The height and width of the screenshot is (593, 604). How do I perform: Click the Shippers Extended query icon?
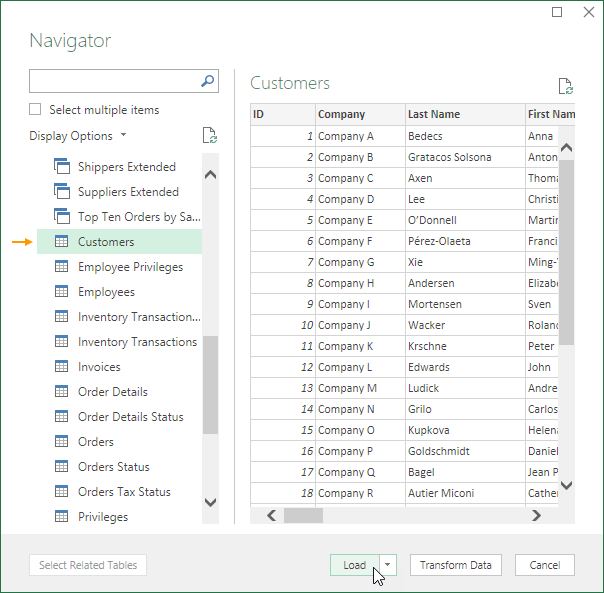point(61,167)
